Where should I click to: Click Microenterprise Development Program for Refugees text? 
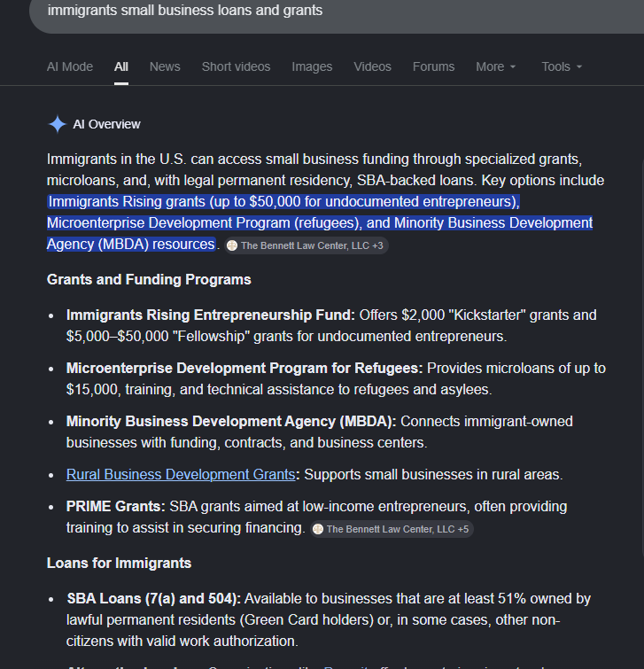click(x=244, y=369)
